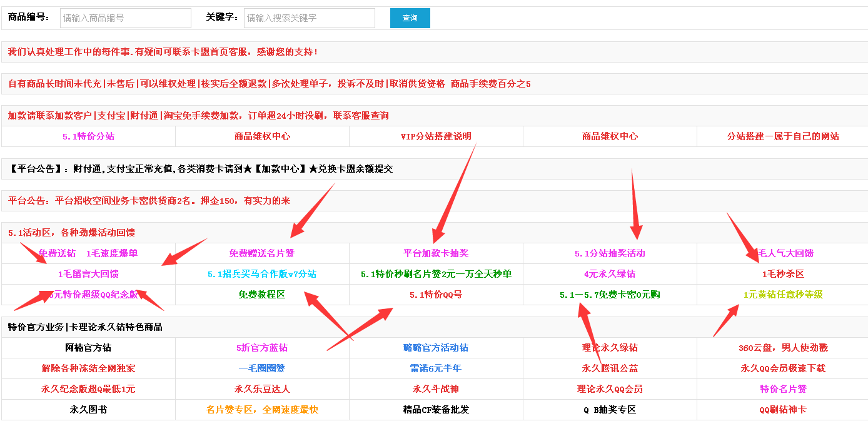Click the 1毛人气大回馈 link
Viewport: 868px width, 431px height.
point(785,253)
